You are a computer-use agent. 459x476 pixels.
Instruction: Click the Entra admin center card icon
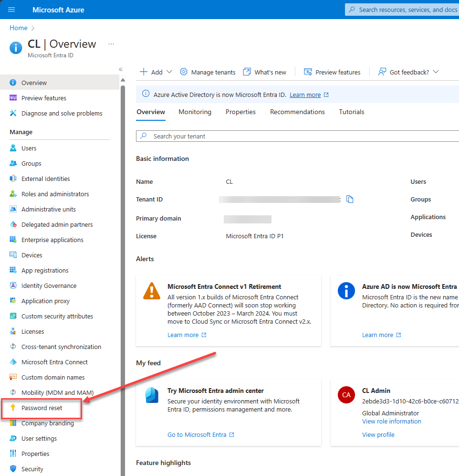tap(152, 395)
